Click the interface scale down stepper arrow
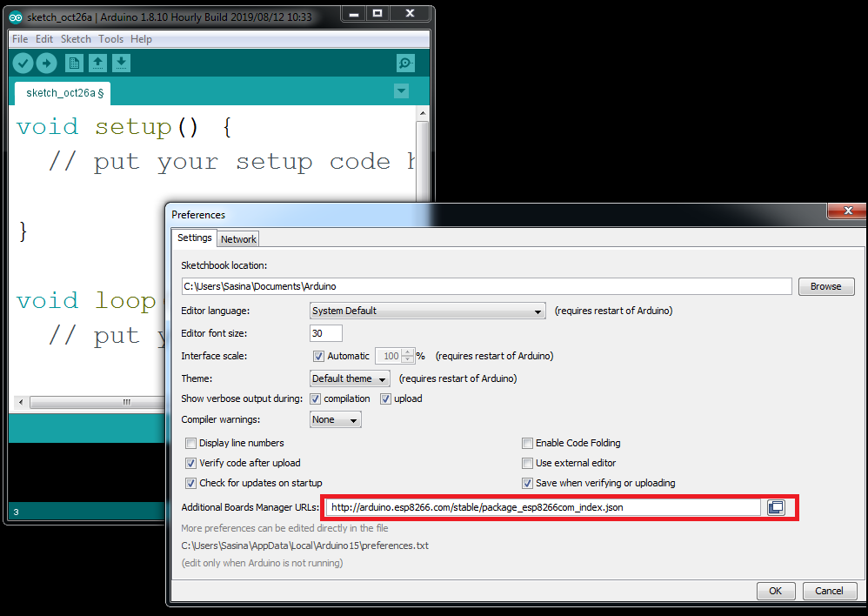The image size is (868, 616). pyautogui.click(x=407, y=359)
